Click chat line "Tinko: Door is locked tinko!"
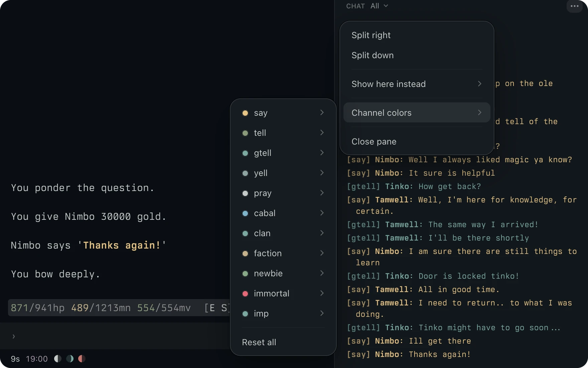 click(433, 276)
